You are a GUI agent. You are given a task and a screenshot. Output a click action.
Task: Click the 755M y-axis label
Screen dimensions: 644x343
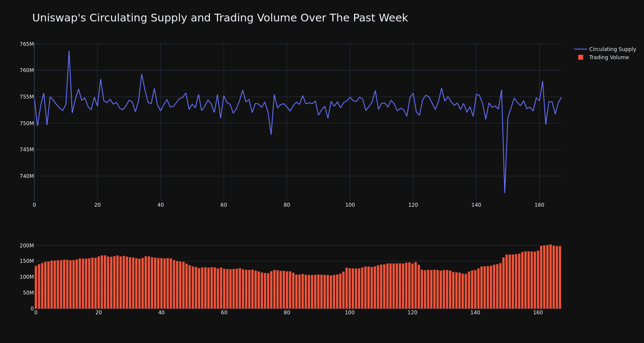pyautogui.click(x=27, y=97)
